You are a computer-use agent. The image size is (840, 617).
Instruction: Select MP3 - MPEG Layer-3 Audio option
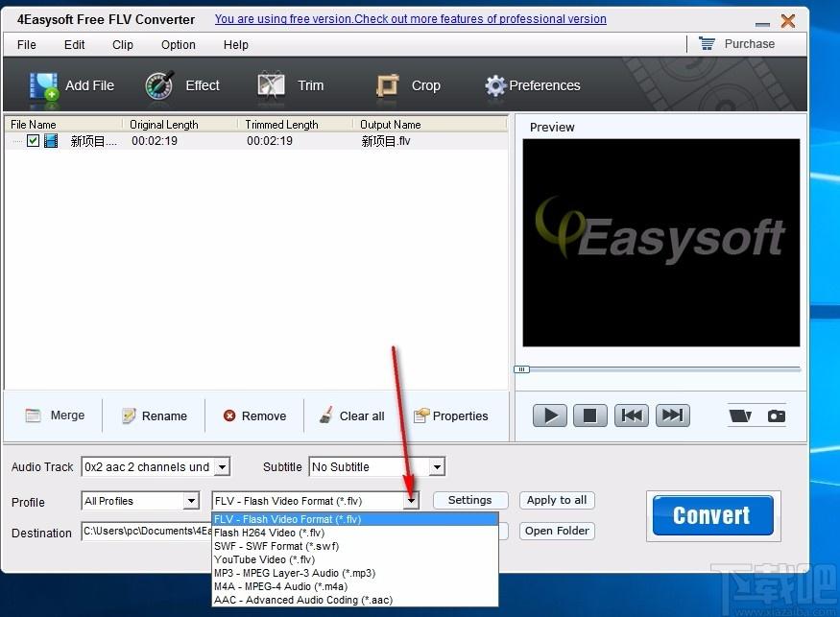355,573
